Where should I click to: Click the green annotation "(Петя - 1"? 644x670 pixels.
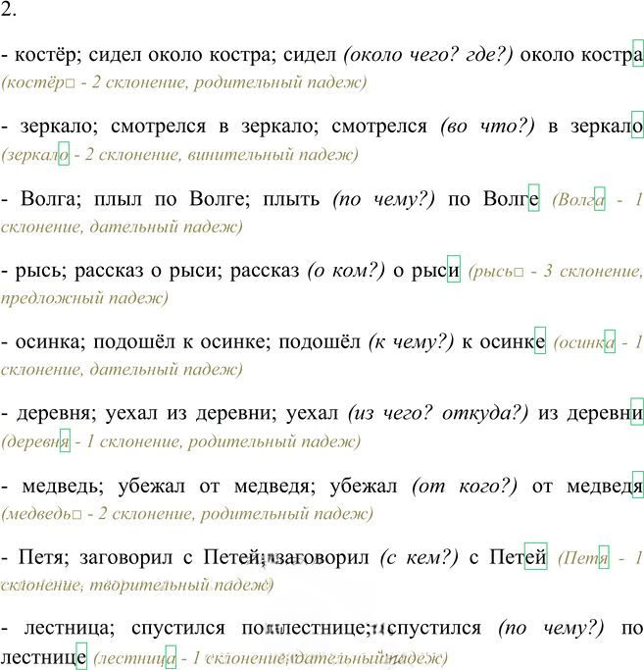(x=601, y=557)
